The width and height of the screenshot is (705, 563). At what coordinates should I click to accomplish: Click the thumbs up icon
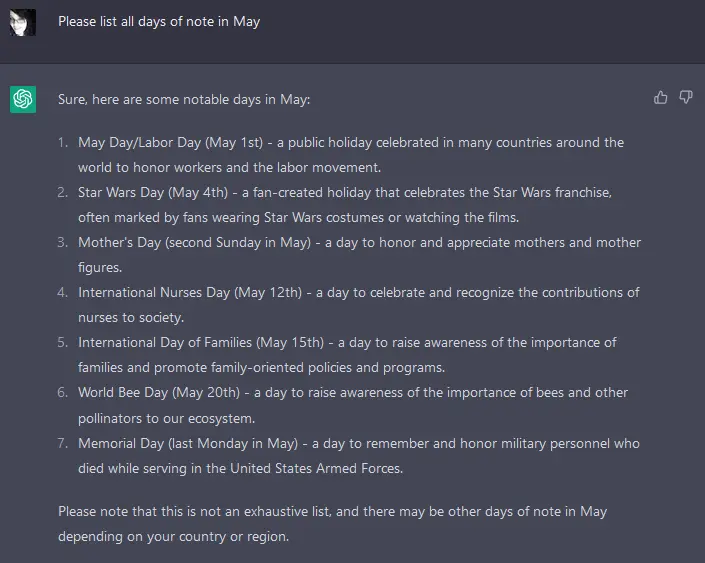(x=660, y=97)
